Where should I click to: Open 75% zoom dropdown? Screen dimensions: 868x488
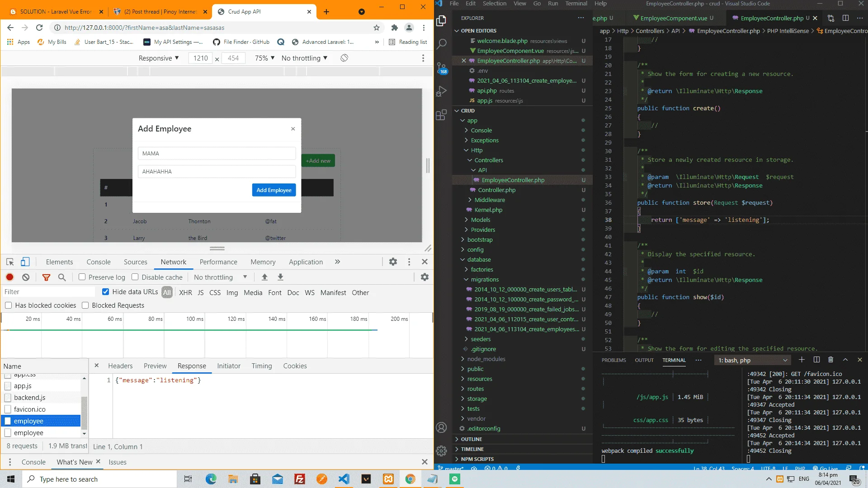264,58
